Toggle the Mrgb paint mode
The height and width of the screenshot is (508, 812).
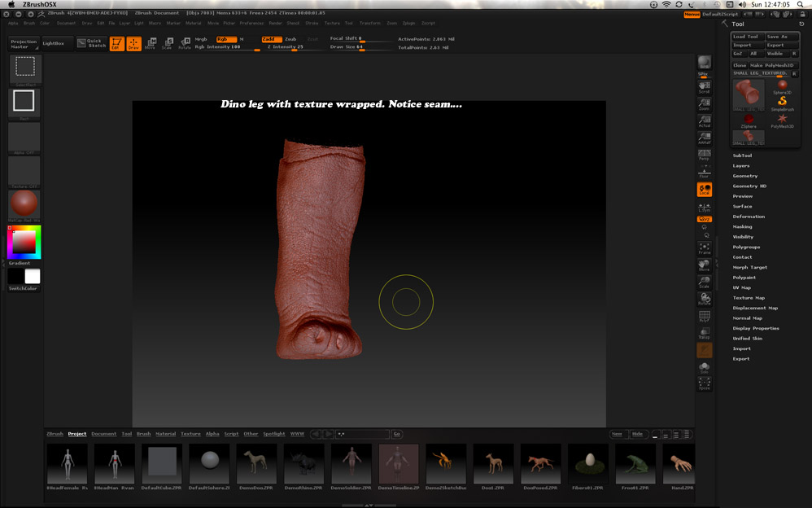pos(201,39)
